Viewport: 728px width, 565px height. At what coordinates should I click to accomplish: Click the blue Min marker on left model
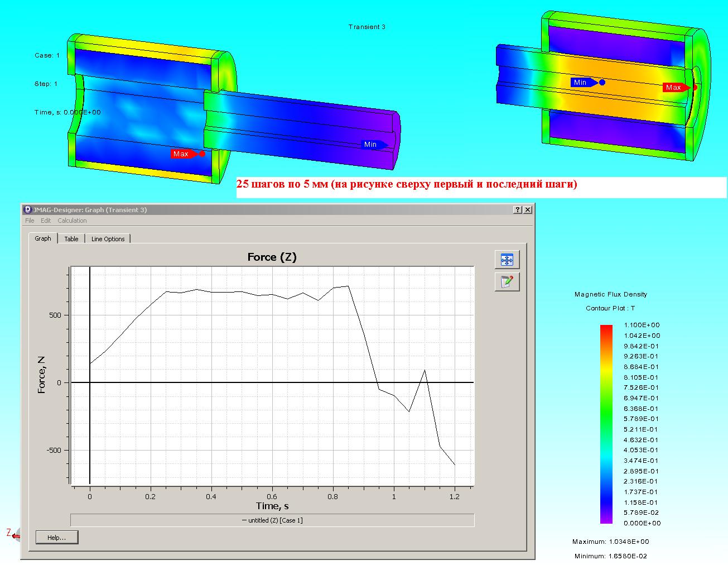[x=370, y=145]
